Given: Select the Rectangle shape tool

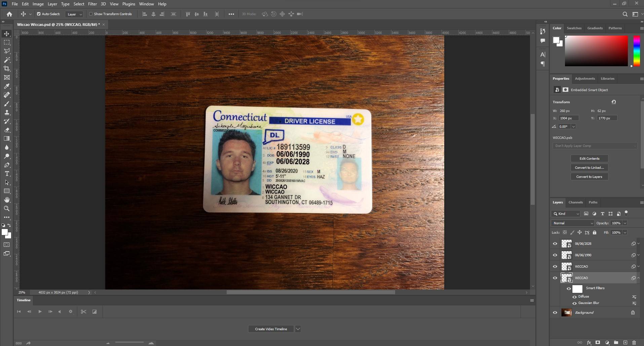Looking at the screenshot, I should (x=7, y=191).
